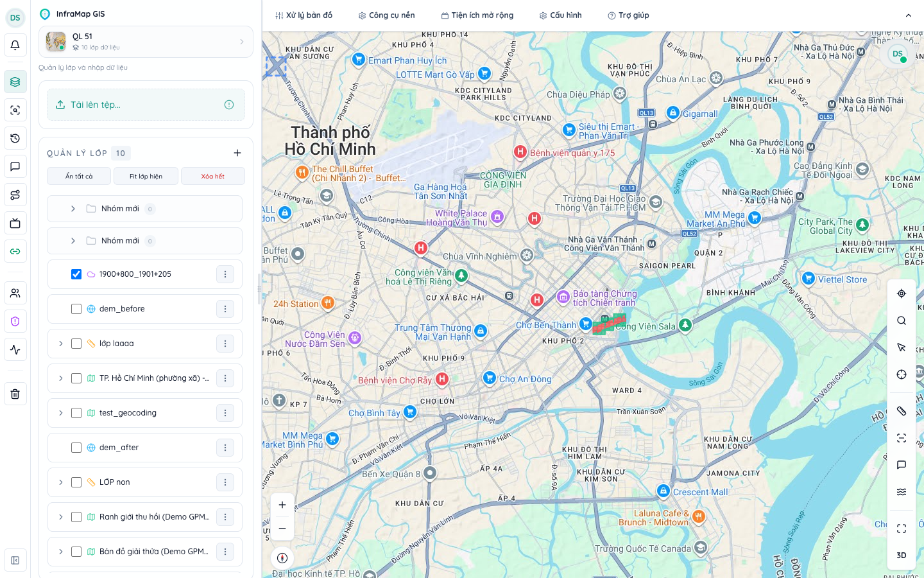This screenshot has height=578, width=924.
Task: Expand the test_geocoding layer
Action: (61, 413)
